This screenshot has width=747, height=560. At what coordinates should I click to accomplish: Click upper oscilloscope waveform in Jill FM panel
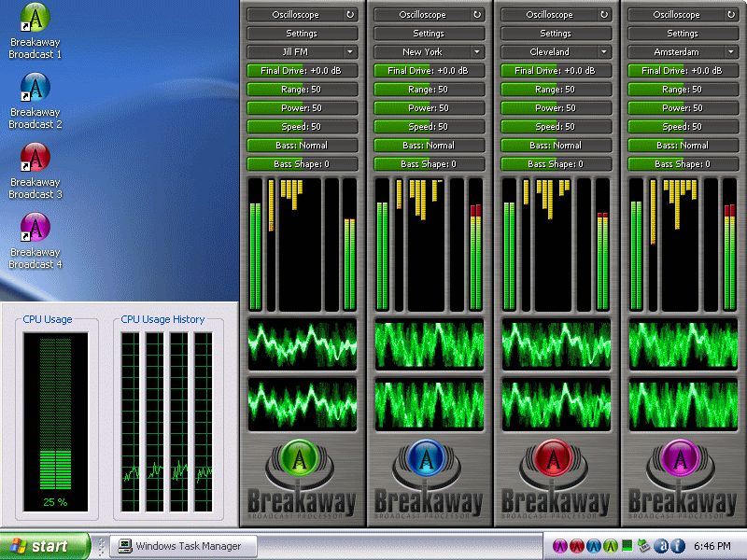[x=302, y=344]
